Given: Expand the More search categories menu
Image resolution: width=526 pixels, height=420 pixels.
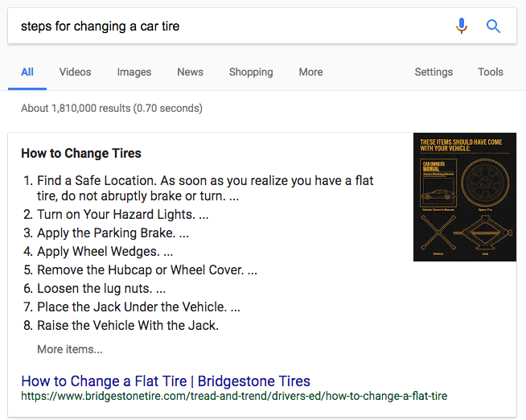Looking at the screenshot, I should pos(310,72).
